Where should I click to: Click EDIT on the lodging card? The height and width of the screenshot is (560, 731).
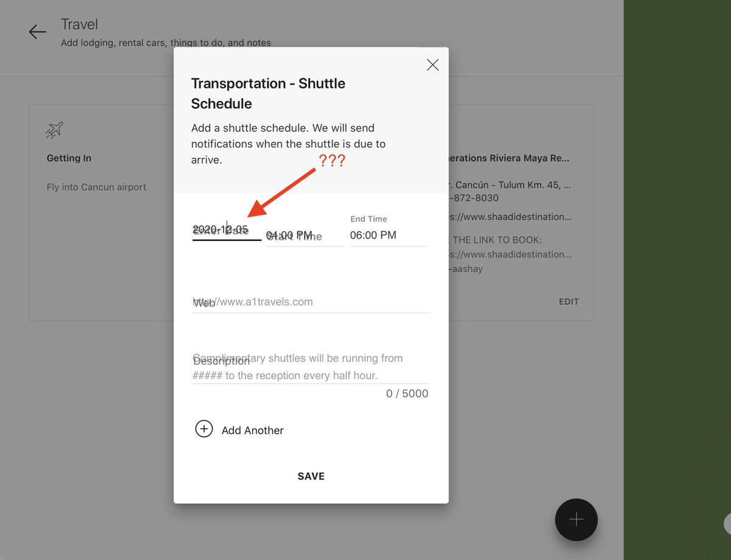[x=569, y=301]
